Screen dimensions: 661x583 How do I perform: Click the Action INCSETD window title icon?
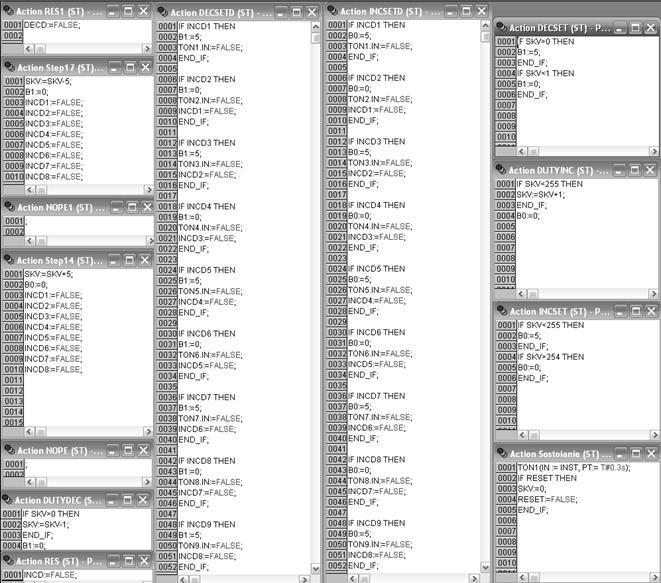click(x=334, y=11)
